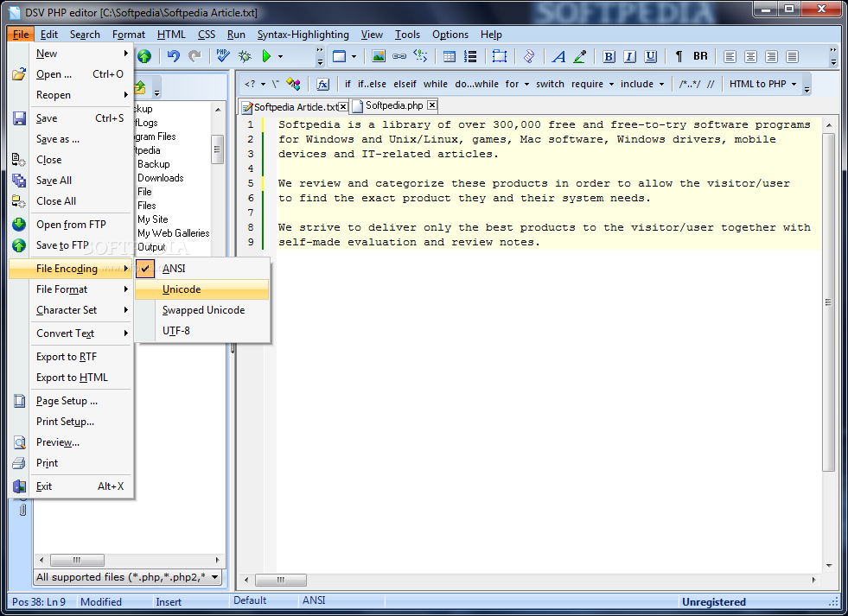Toggle Italic formatting button

coord(629,56)
